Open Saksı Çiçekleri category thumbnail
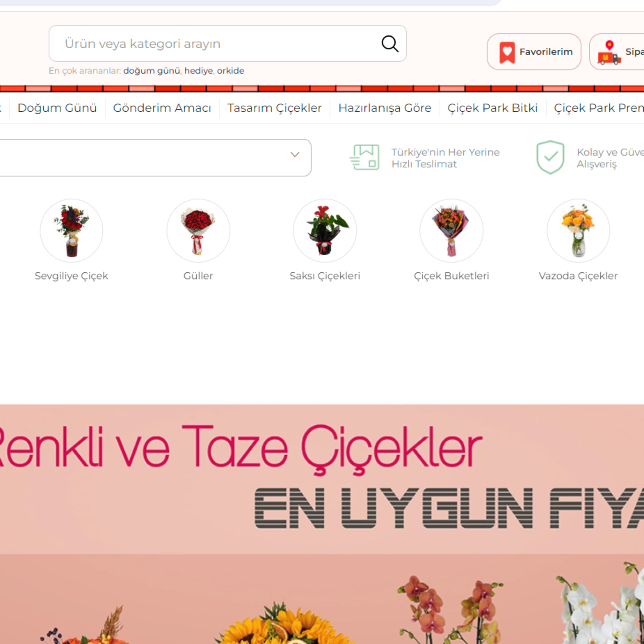Image resolution: width=644 pixels, height=644 pixels. click(325, 231)
